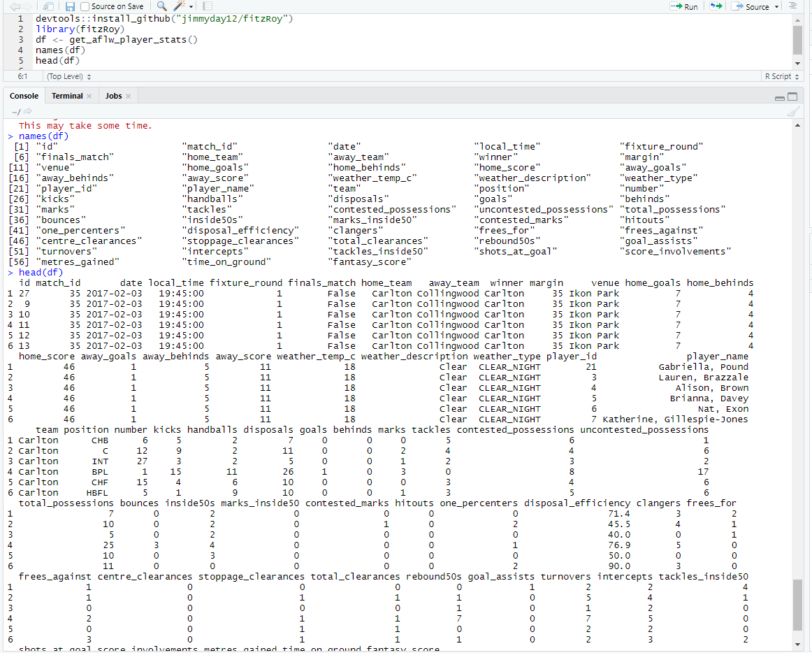Click line number 3 in the gutter

point(21,39)
